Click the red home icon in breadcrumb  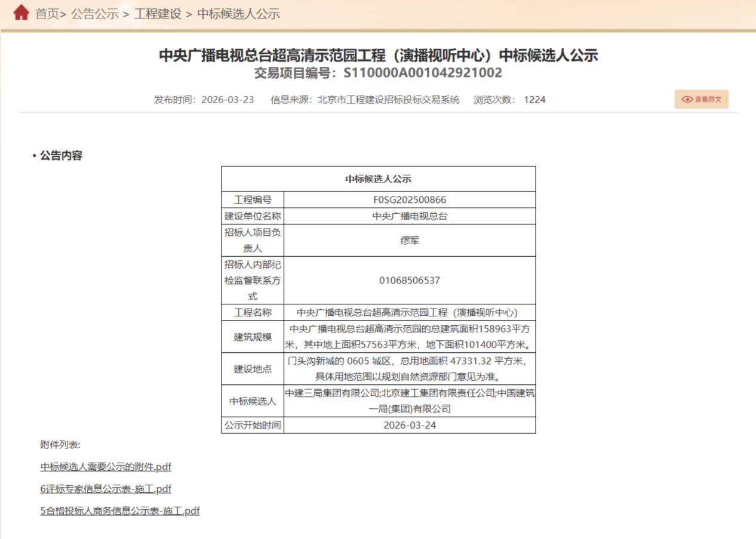click(x=21, y=13)
